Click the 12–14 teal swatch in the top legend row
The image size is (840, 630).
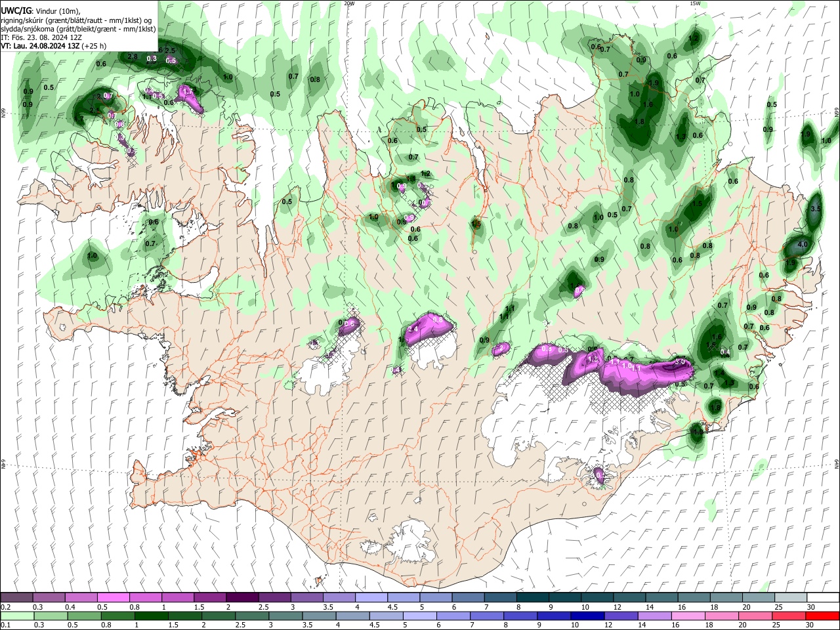629,598
